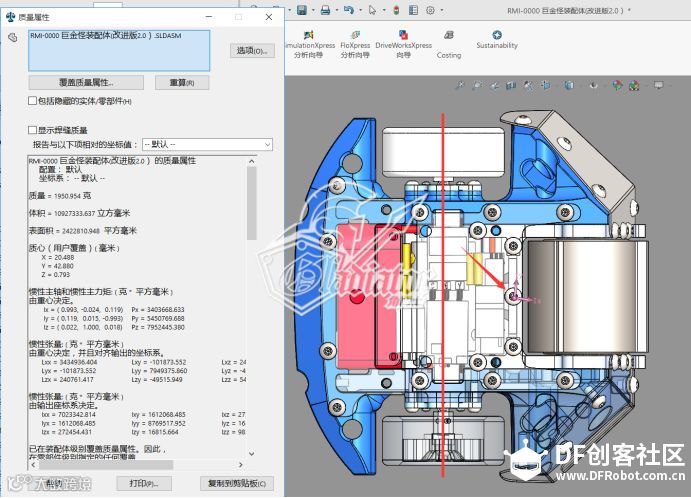Click the 覆盖质量属性... button
691x498 pixels.
pyautogui.click(x=86, y=82)
